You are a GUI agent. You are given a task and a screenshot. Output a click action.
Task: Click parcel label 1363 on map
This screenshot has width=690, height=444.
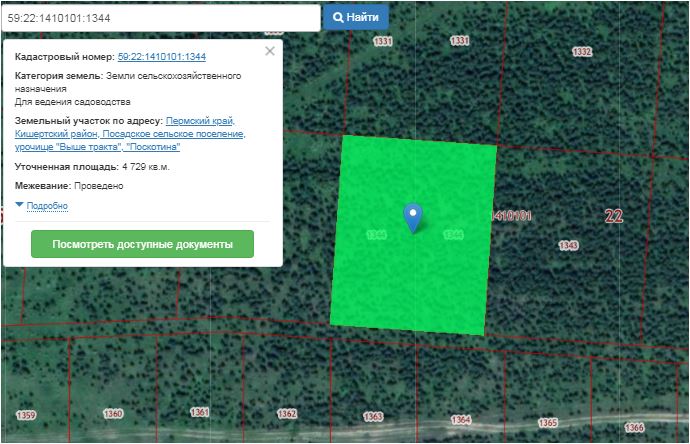click(373, 416)
